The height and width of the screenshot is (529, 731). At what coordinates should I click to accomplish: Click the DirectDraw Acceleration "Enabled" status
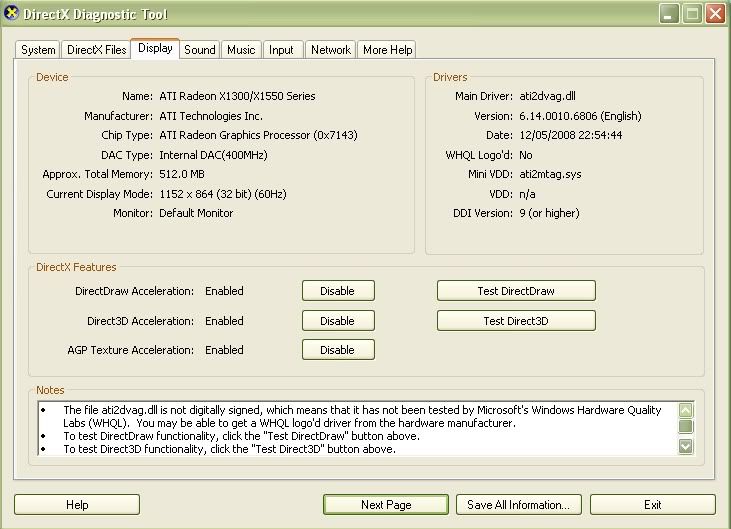point(224,291)
